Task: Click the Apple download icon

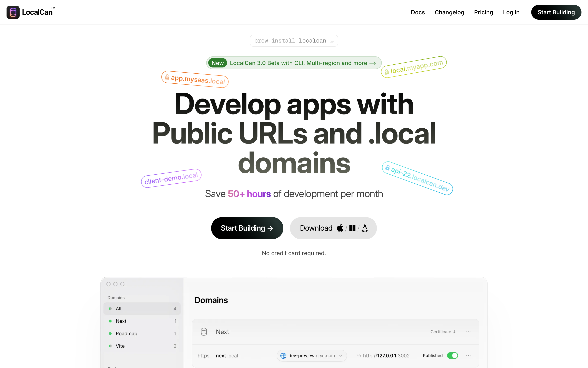Action: coord(340,228)
